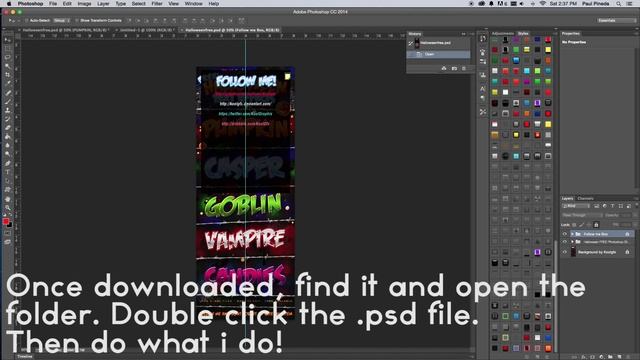Open the Auto-Select Group dropdown
The width and height of the screenshot is (640, 360).
click(x=62, y=20)
